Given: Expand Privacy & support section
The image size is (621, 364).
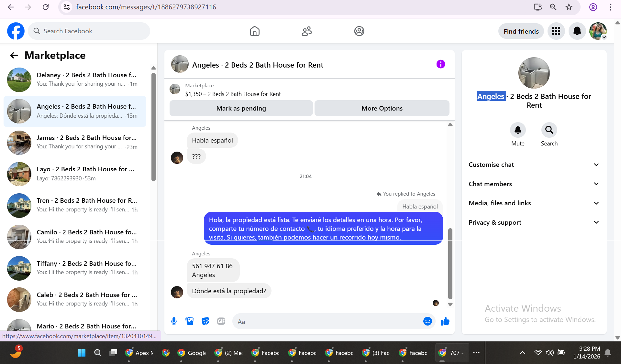Looking at the screenshot, I should tap(534, 222).
